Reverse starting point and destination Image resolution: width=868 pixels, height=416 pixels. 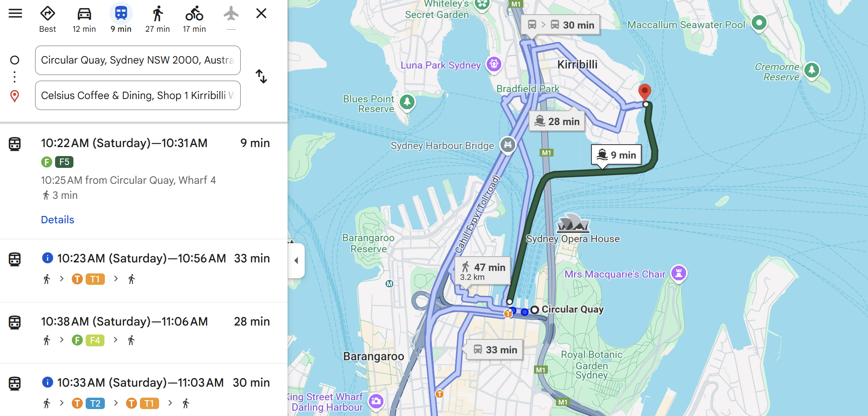tap(261, 76)
